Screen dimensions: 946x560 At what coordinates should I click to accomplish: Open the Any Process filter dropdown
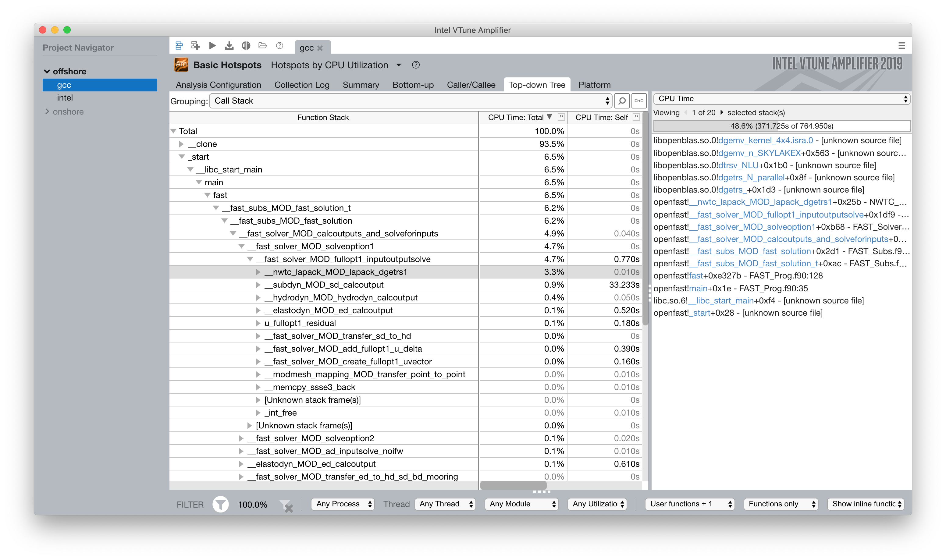coord(343,504)
